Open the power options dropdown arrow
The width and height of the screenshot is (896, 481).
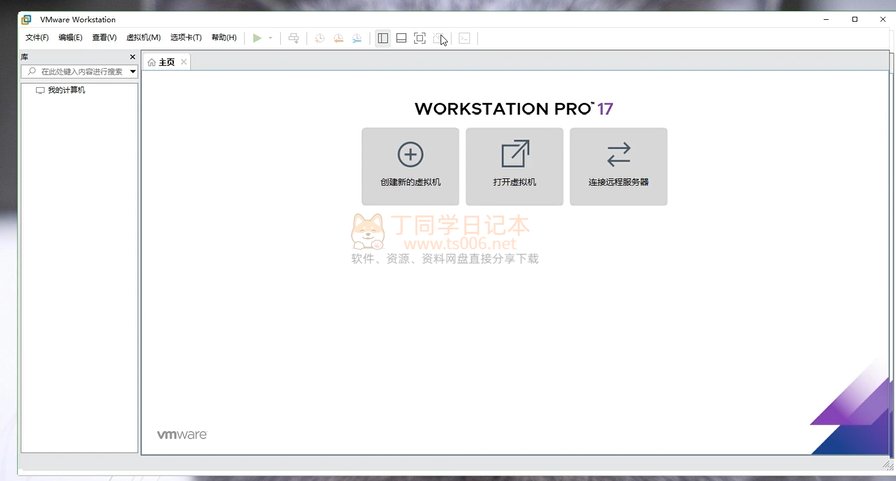270,38
